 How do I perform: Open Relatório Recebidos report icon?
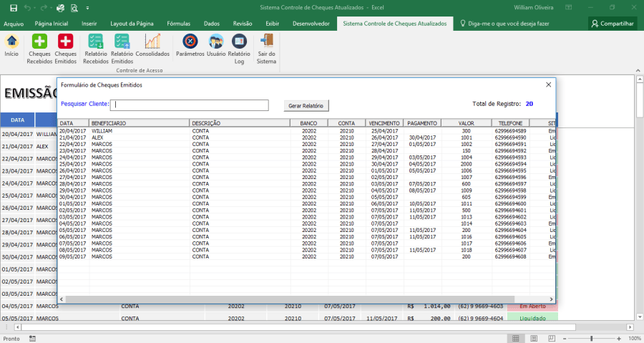pos(96,42)
